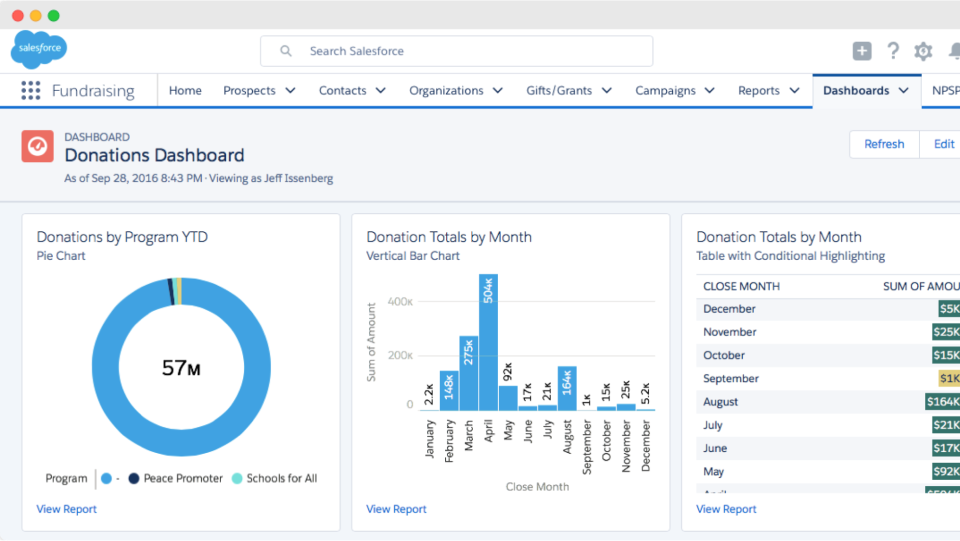Open the App Launcher grid icon
960x541 pixels.
tap(31, 91)
